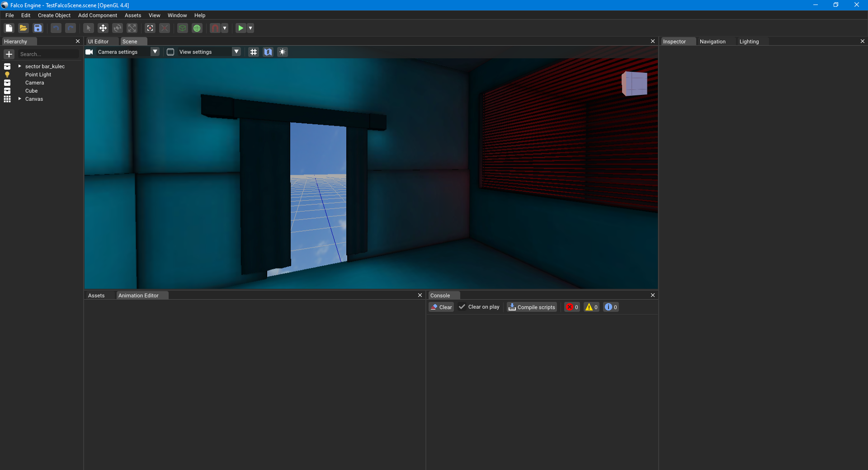The width and height of the screenshot is (868, 470).
Task: Switch to the Lighting tab
Action: (749, 42)
